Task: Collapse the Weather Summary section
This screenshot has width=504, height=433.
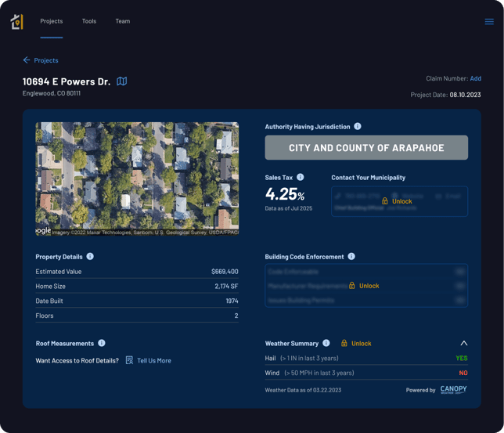Action: (463, 343)
